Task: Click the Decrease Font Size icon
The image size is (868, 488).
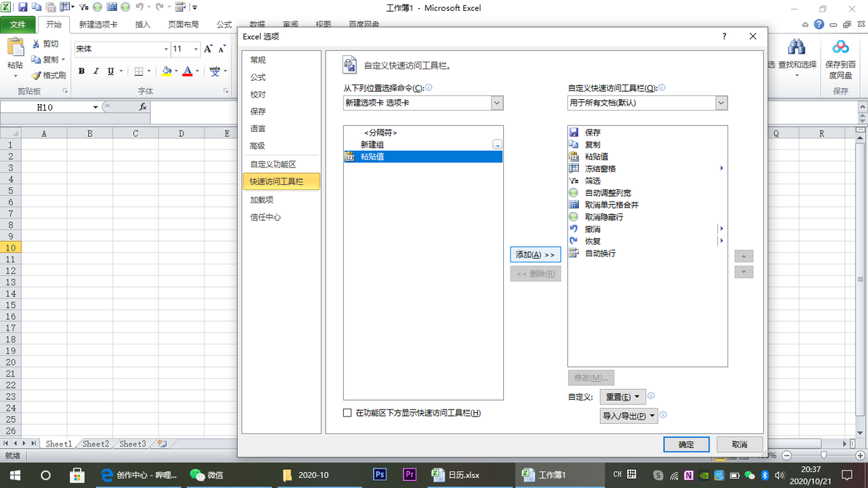Action: [x=222, y=49]
